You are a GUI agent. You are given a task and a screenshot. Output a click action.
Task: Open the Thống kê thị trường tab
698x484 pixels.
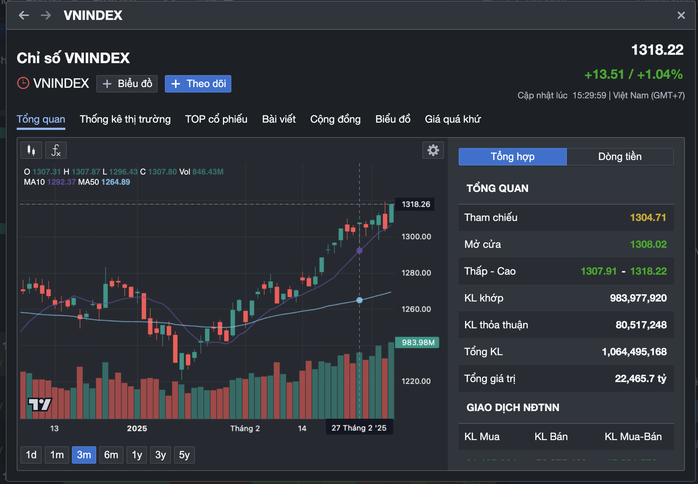click(x=125, y=119)
